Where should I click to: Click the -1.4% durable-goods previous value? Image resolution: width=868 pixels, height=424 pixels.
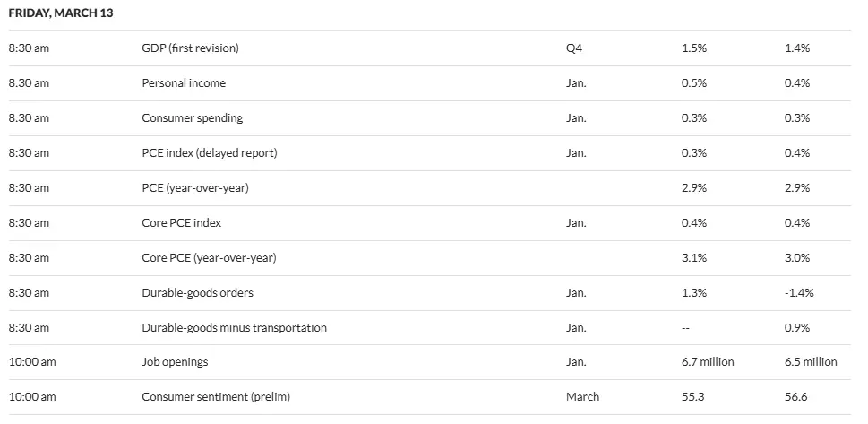(799, 292)
